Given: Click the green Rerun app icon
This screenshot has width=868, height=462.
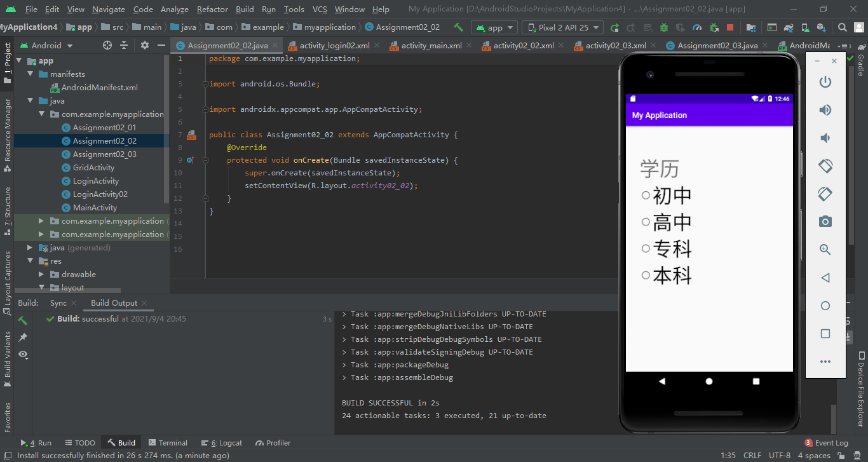Looking at the screenshot, I should 614,27.
